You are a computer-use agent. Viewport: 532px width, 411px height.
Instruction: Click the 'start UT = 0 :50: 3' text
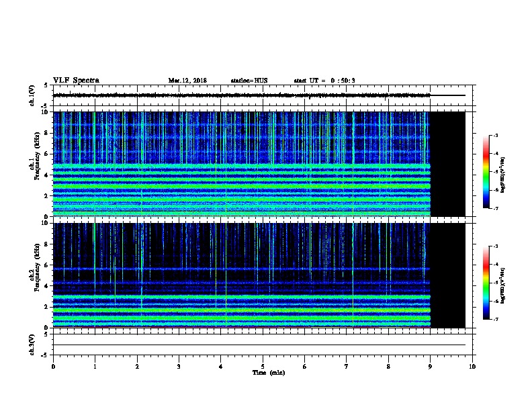(x=324, y=81)
